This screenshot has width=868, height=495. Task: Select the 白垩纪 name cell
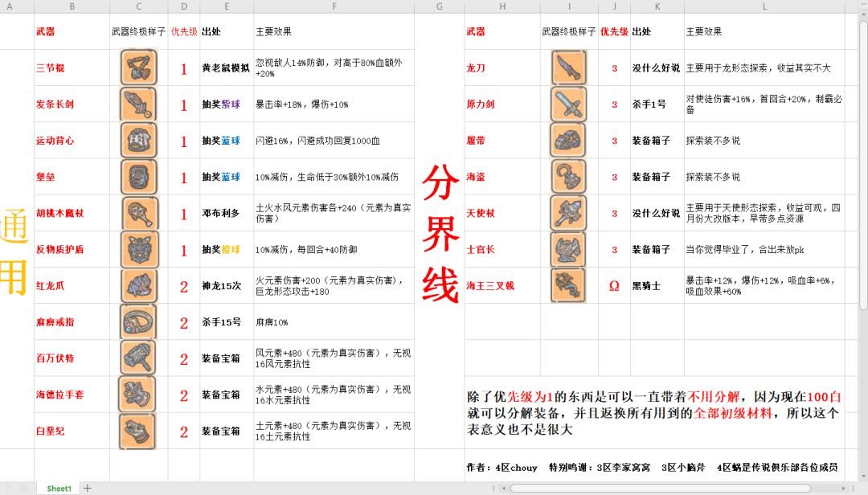(x=72, y=432)
